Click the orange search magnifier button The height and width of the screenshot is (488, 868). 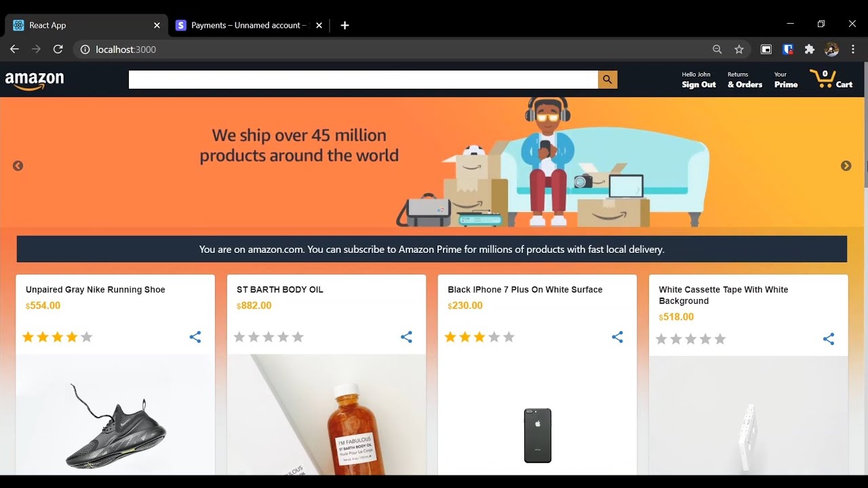[608, 79]
